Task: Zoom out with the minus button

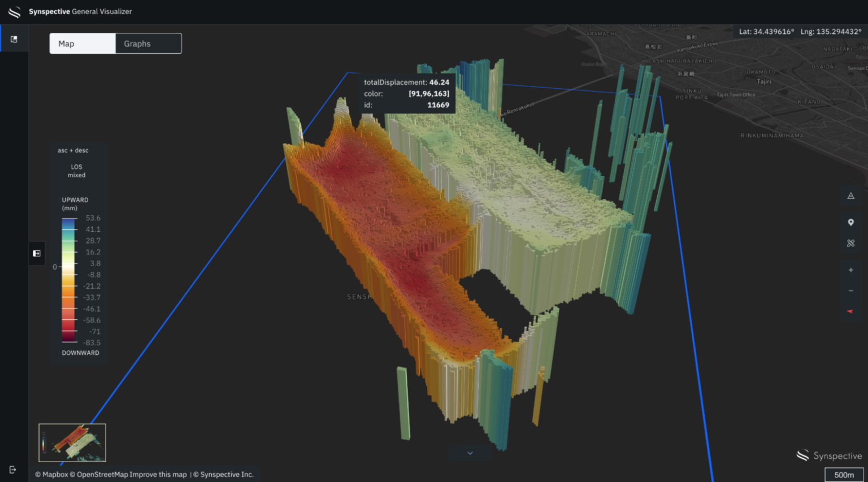Action: pos(850,290)
